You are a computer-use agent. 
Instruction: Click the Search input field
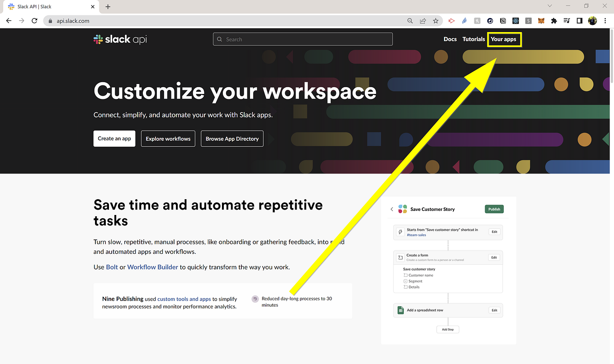pyautogui.click(x=302, y=39)
